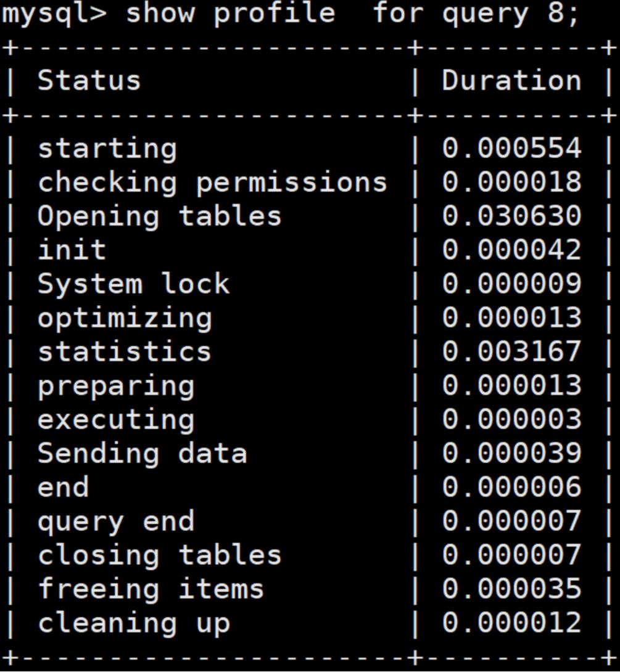Click the "statistics" status row

click(x=125, y=351)
